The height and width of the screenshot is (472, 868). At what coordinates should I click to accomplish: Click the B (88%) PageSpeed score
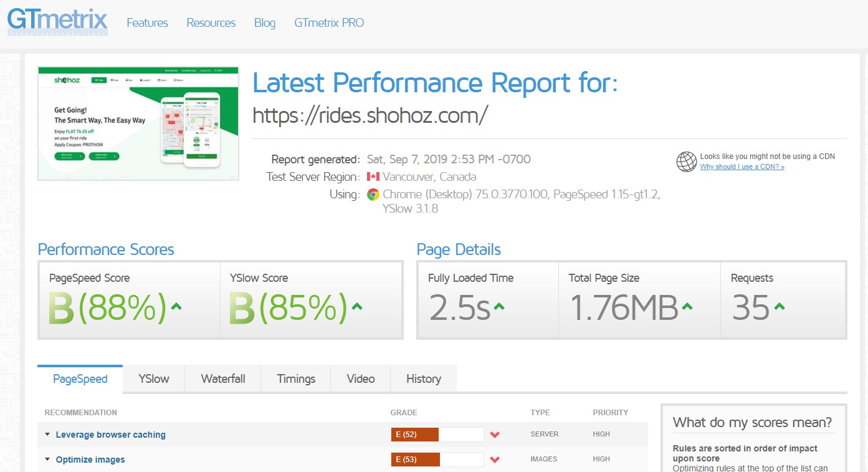click(x=107, y=307)
